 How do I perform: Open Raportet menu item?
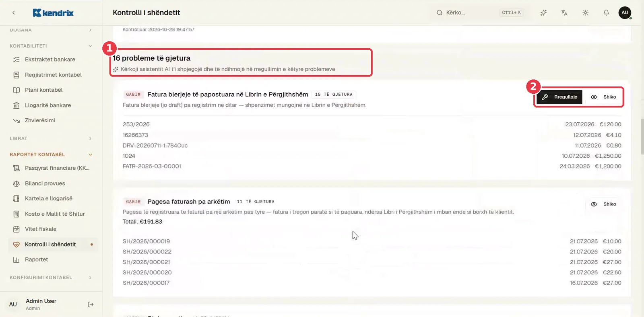(x=53, y=259)
